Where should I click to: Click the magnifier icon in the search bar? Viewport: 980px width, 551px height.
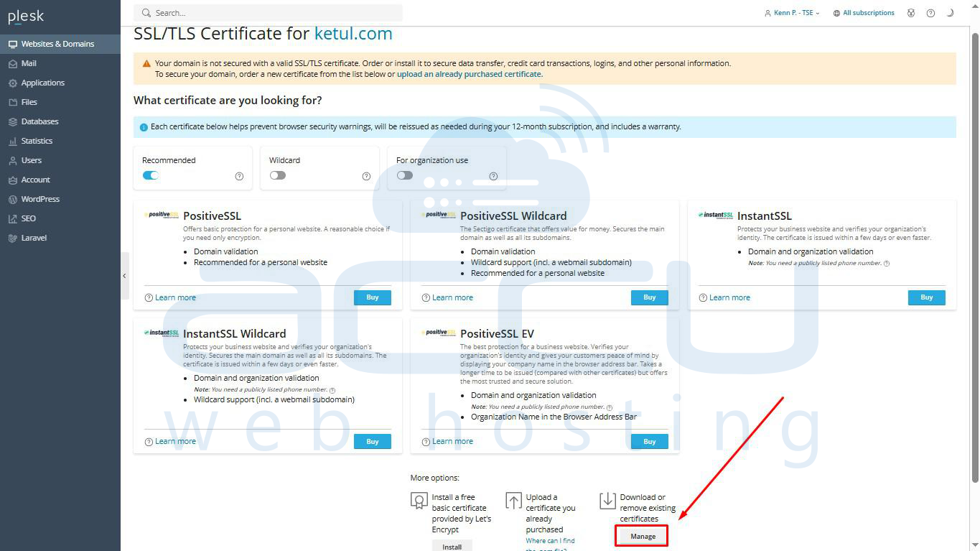[x=146, y=13]
